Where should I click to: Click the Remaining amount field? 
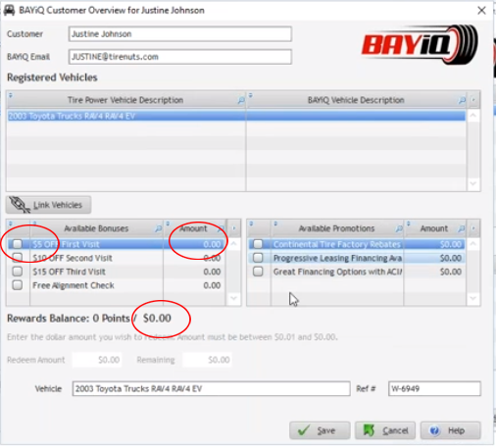[x=207, y=360]
